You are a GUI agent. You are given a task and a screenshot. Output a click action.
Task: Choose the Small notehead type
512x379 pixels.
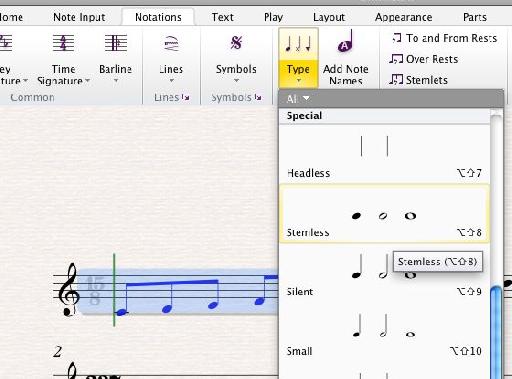tap(384, 333)
